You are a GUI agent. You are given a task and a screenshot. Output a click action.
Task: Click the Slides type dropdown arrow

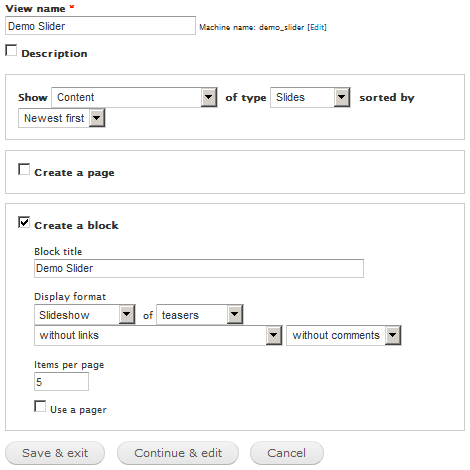pos(342,97)
